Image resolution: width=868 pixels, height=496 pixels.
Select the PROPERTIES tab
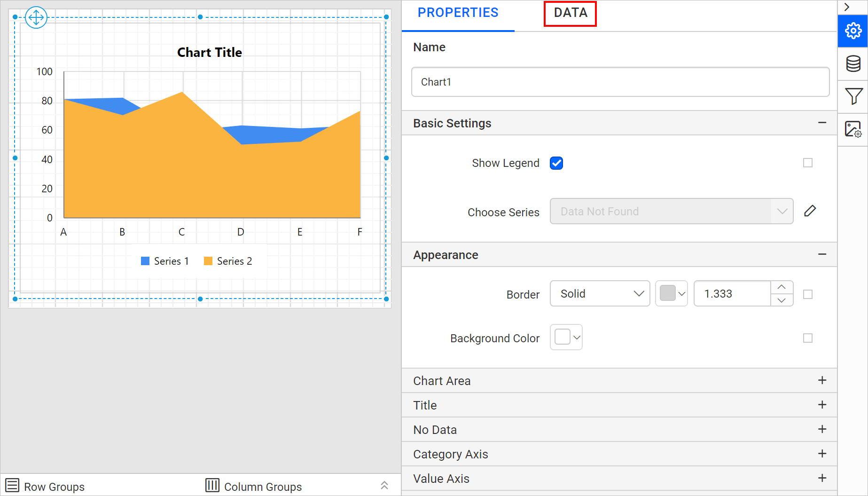point(458,13)
